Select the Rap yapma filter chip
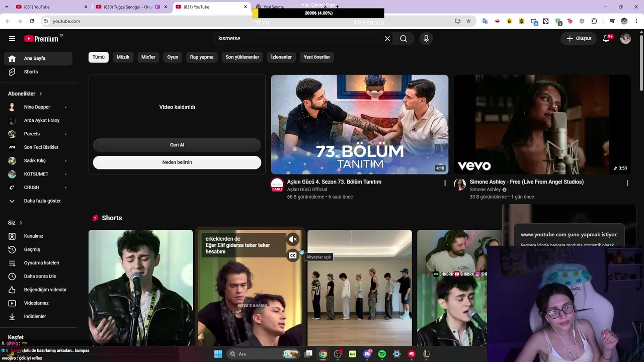 [202, 57]
